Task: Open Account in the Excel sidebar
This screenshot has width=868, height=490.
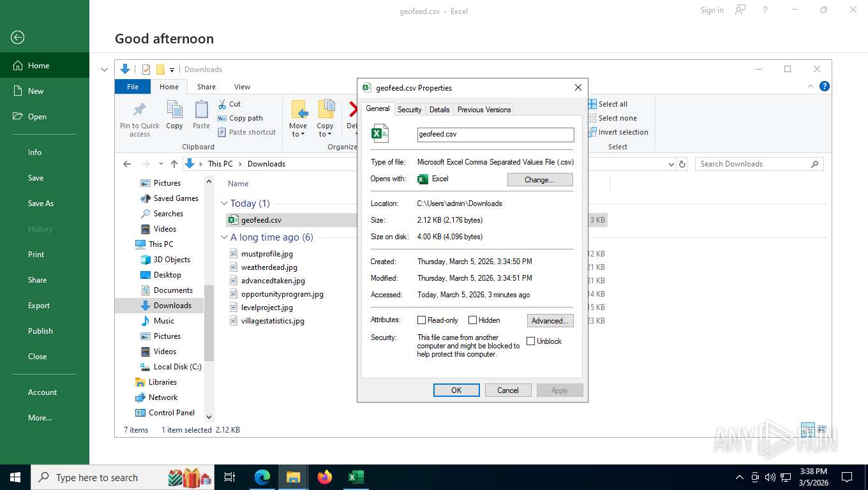Action: click(45, 392)
